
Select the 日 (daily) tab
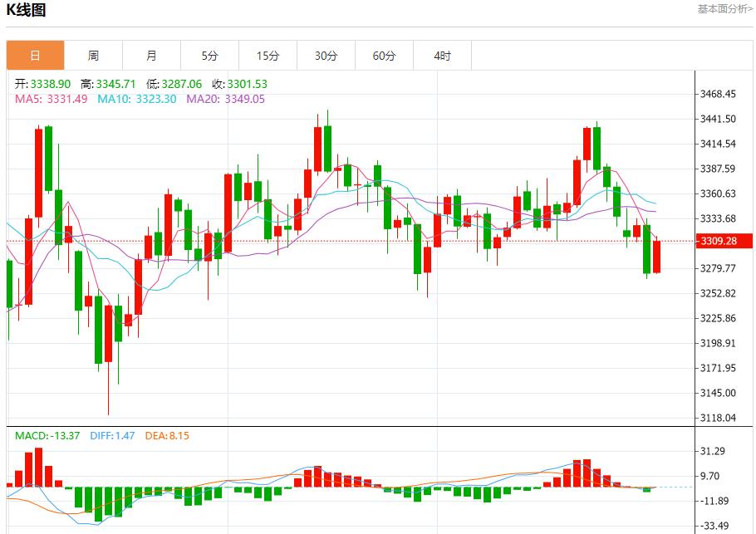point(36,55)
